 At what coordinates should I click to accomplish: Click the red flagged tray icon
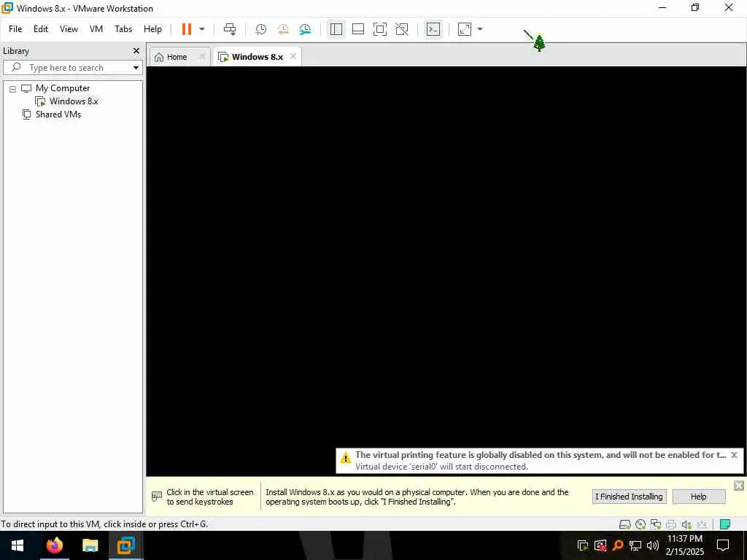pyautogui.click(x=600, y=545)
